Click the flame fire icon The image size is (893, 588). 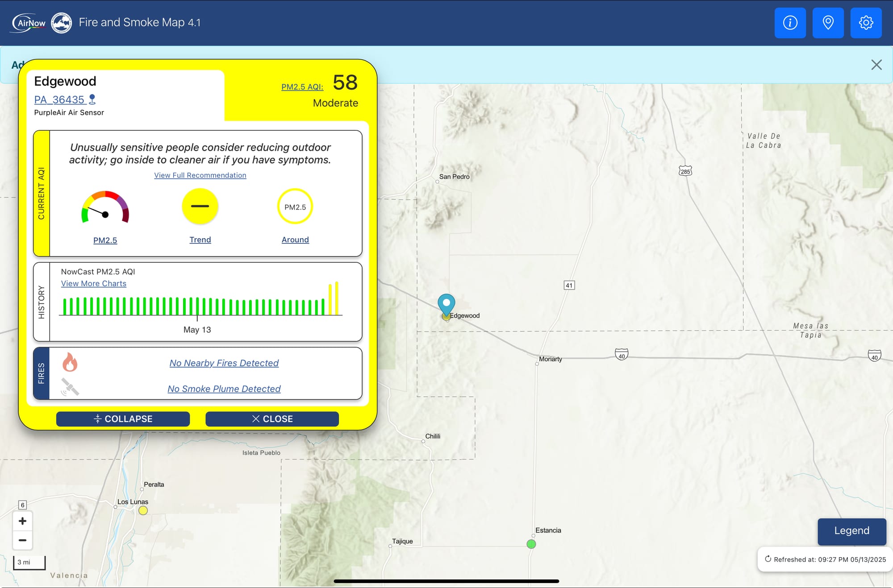point(70,362)
